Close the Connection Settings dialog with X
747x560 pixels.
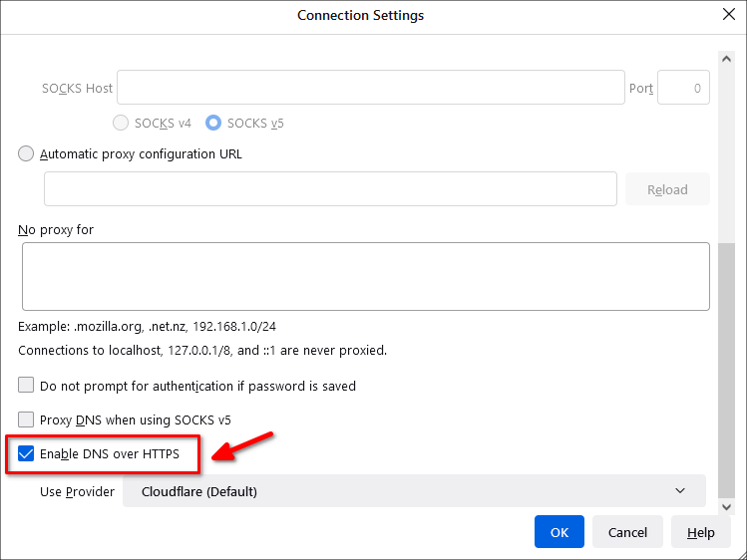[x=728, y=14]
